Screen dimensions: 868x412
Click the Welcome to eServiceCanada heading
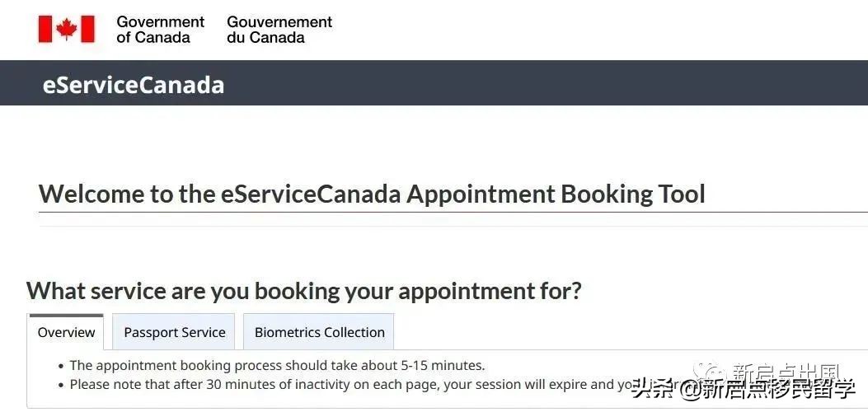[371, 194]
